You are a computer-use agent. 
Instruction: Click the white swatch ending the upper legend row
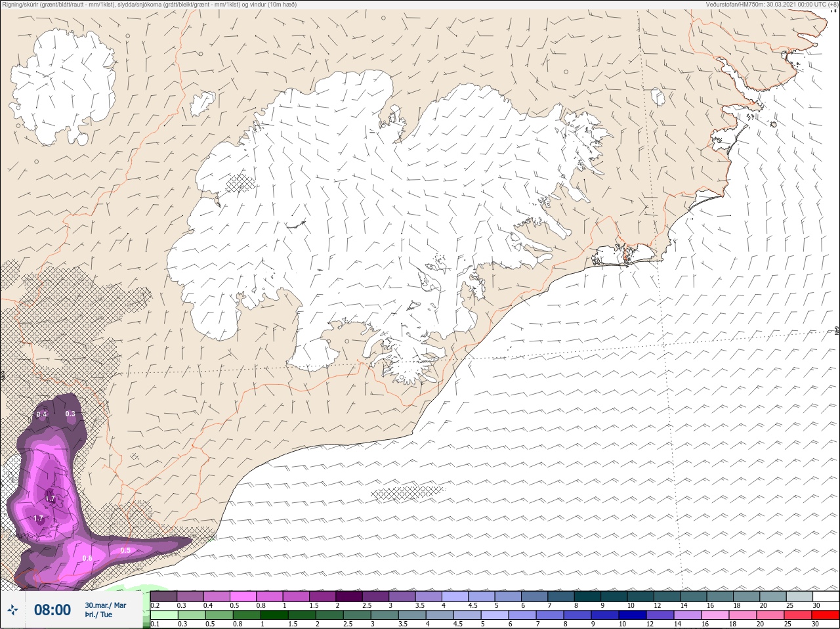826,596
